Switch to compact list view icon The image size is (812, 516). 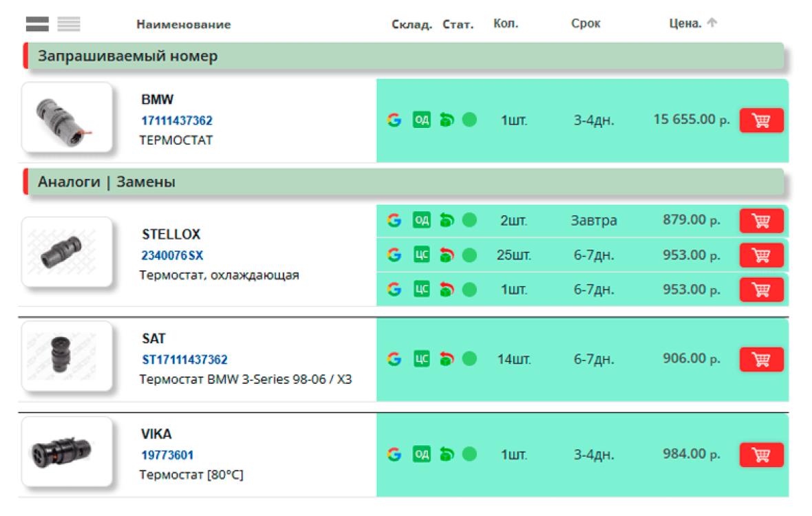click(69, 24)
